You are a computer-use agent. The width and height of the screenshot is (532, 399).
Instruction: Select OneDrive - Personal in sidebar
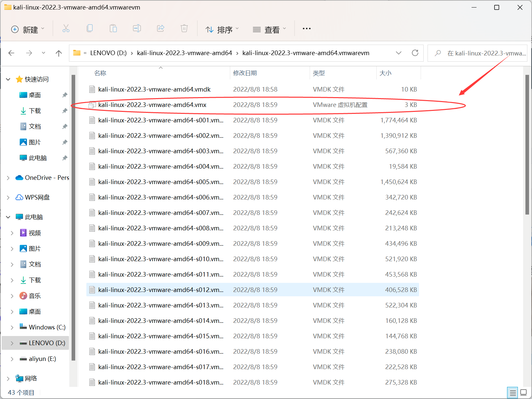pyautogui.click(x=42, y=178)
